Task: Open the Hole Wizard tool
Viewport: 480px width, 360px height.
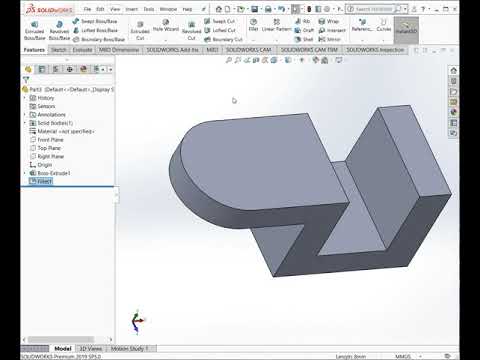Action: pos(166,25)
